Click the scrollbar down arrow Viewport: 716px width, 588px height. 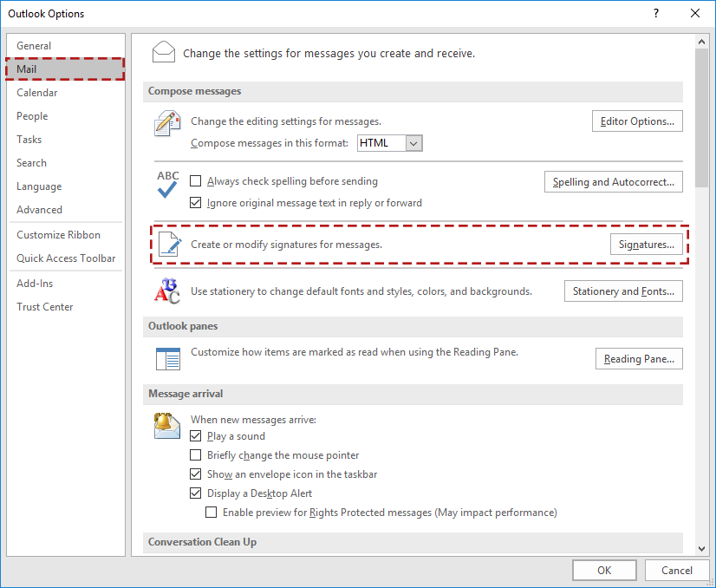(x=701, y=549)
